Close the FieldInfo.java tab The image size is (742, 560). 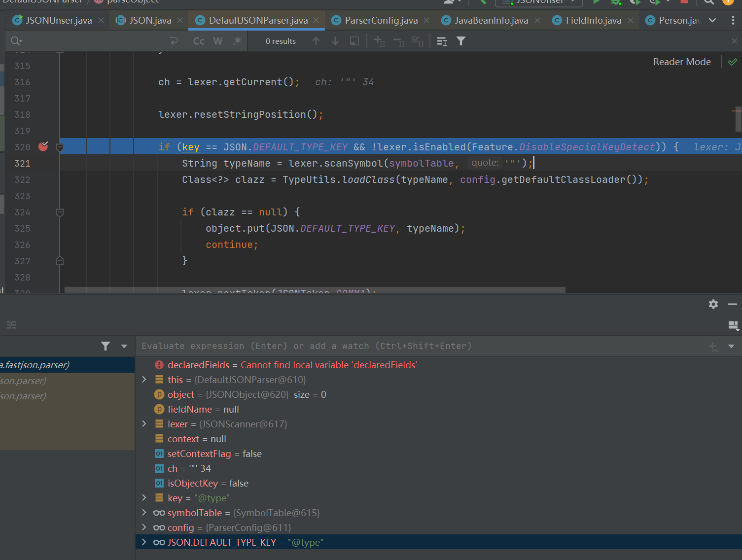pos(631,21)
